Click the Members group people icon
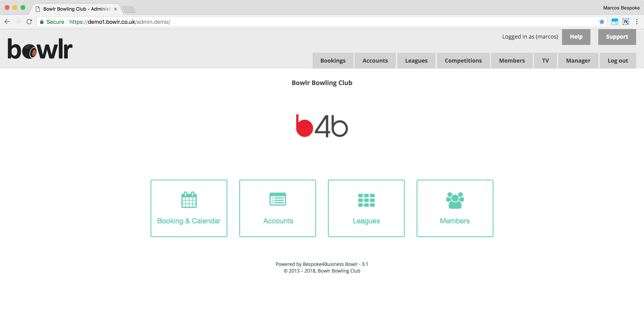644x309 pixels. [x=455, y=200]
